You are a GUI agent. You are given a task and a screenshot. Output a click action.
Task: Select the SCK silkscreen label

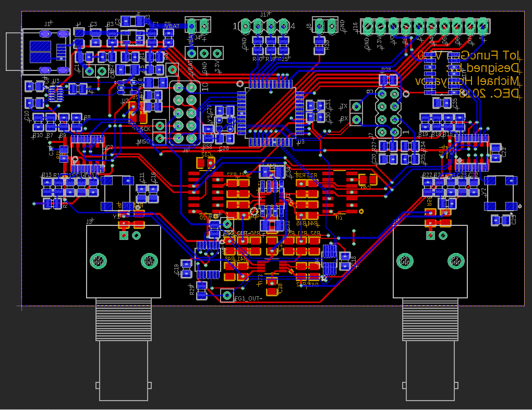144,129
